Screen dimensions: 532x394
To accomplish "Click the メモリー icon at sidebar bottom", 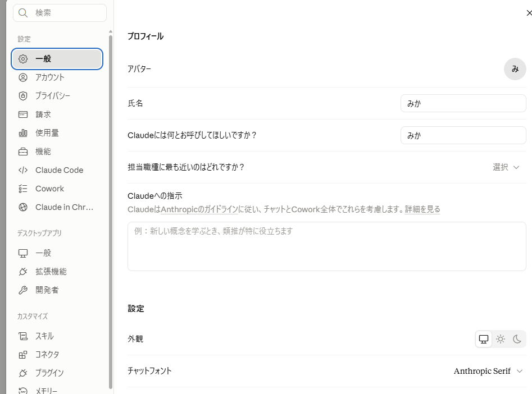I will click(x=23, y=391).
